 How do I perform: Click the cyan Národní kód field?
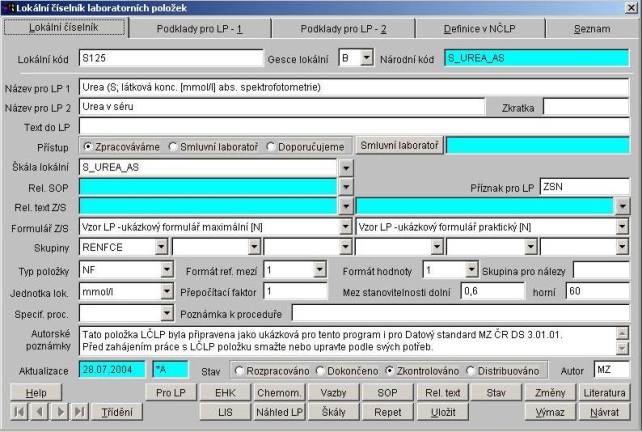click(x=536, y=58)
